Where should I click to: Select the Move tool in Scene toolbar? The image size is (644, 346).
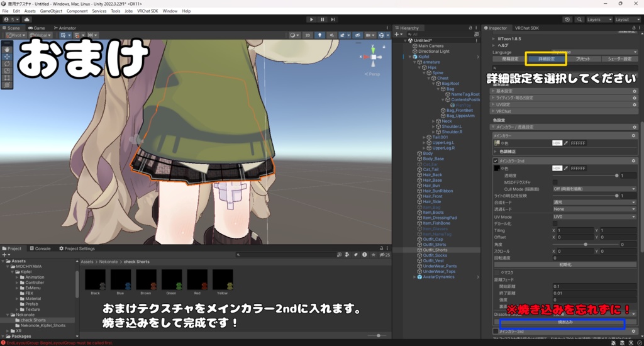tap(7, 57)
